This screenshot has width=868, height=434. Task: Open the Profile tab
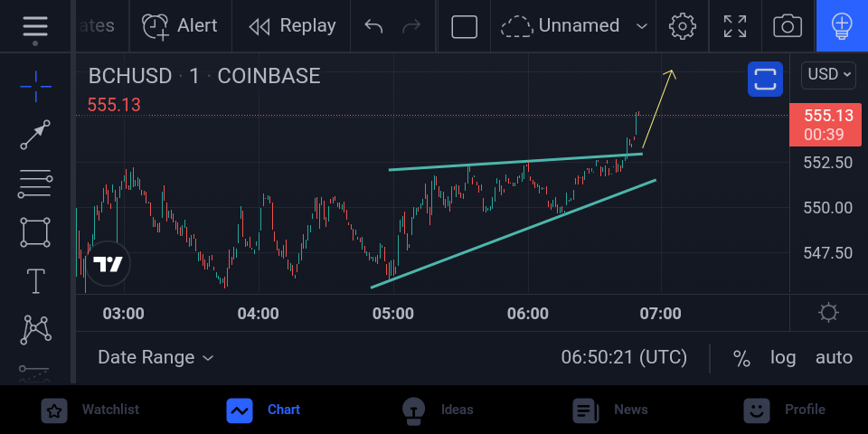(784, 410)
